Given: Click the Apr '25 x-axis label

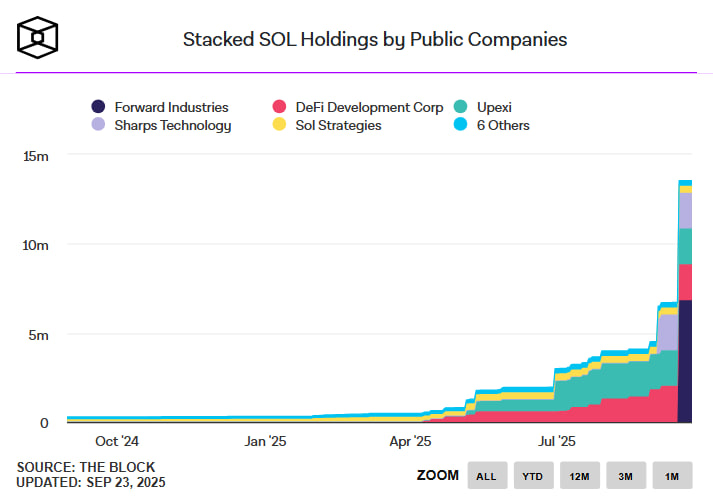Looking at the screenshot, I should tap(410, 441).
